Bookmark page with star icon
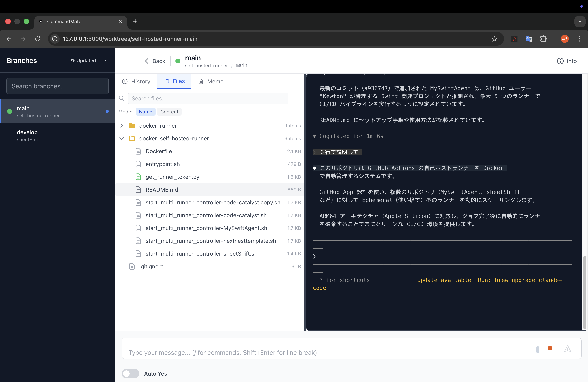The width and height of the screenshot is (588, 382). [x=494, y=39]
